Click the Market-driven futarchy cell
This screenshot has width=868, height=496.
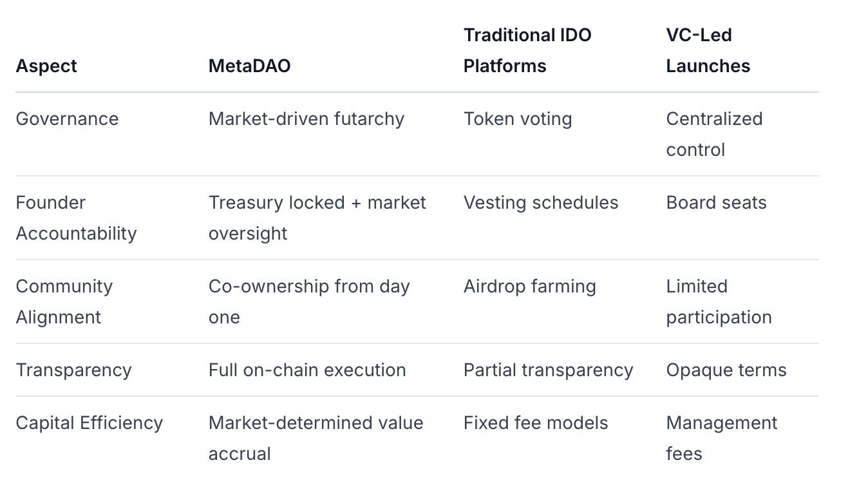[x=306, y=119]
